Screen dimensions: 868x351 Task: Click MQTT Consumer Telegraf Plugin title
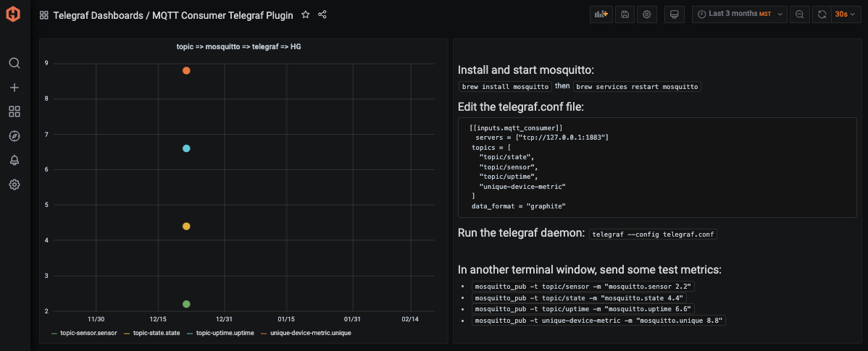222,15
